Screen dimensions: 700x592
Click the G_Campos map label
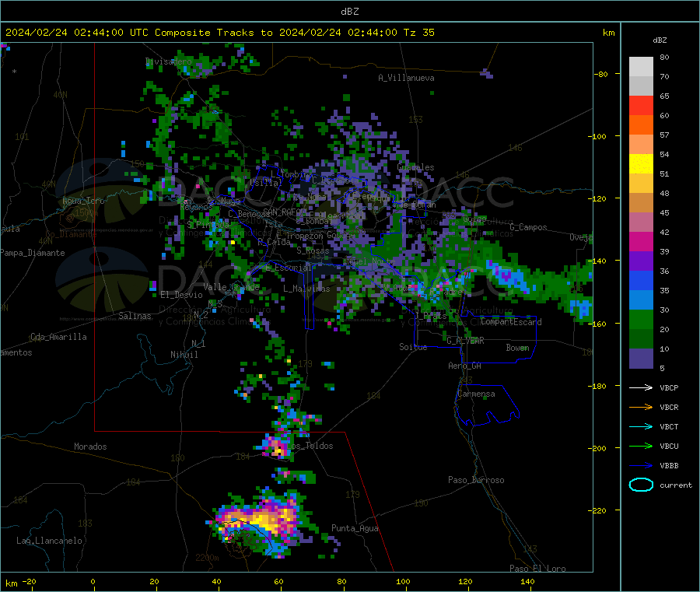pyautogui.click(x=528, y=227)
